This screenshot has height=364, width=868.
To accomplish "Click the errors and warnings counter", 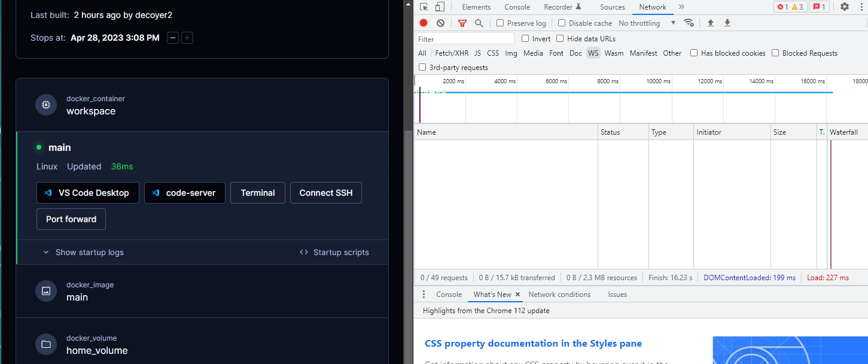I will 790,7.
